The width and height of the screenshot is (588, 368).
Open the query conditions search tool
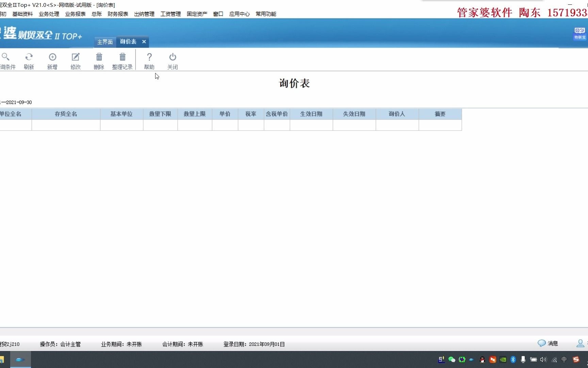pos(7,61)
